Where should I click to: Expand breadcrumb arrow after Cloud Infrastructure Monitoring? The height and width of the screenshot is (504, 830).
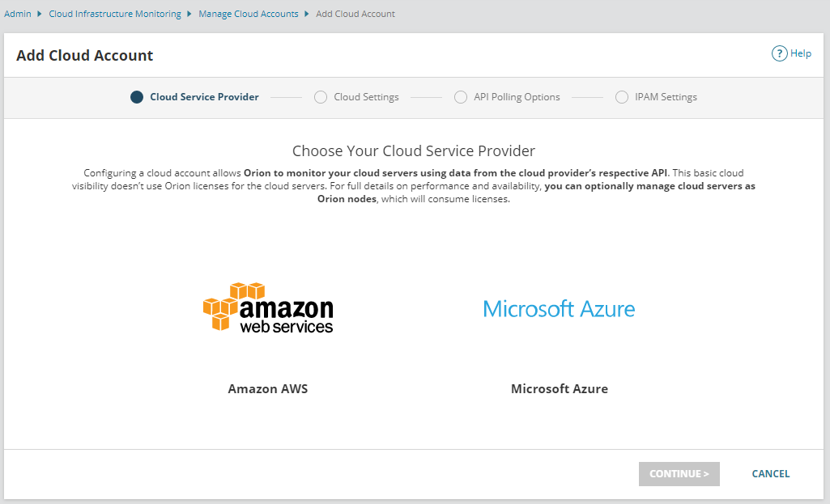click(189, 14)
